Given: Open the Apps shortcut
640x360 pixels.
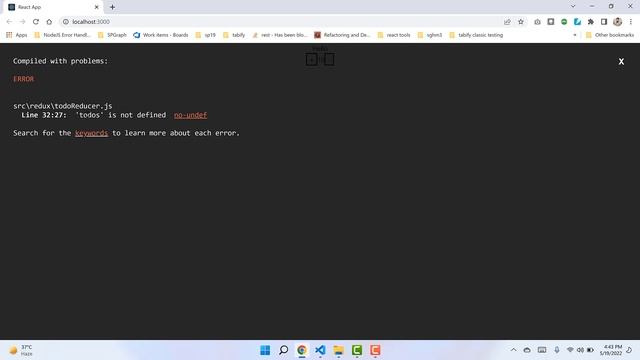Looking at the screenshot, I should (16, 35).
